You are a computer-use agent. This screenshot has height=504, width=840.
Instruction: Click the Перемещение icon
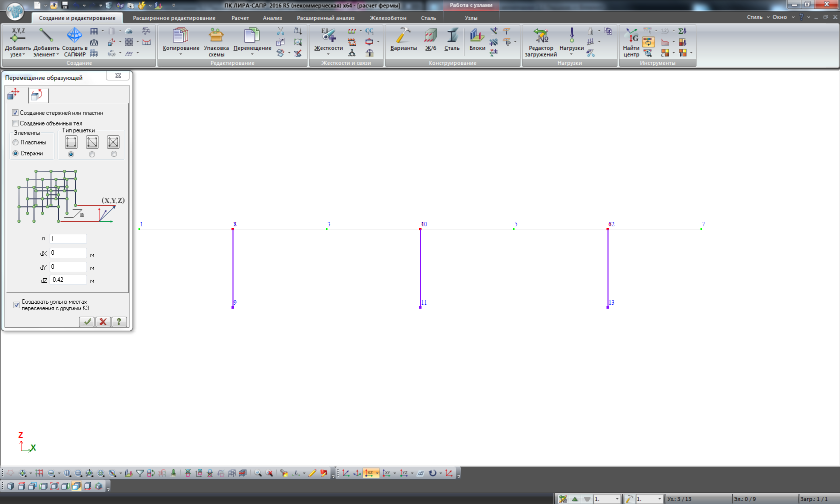tap(252, 35)
